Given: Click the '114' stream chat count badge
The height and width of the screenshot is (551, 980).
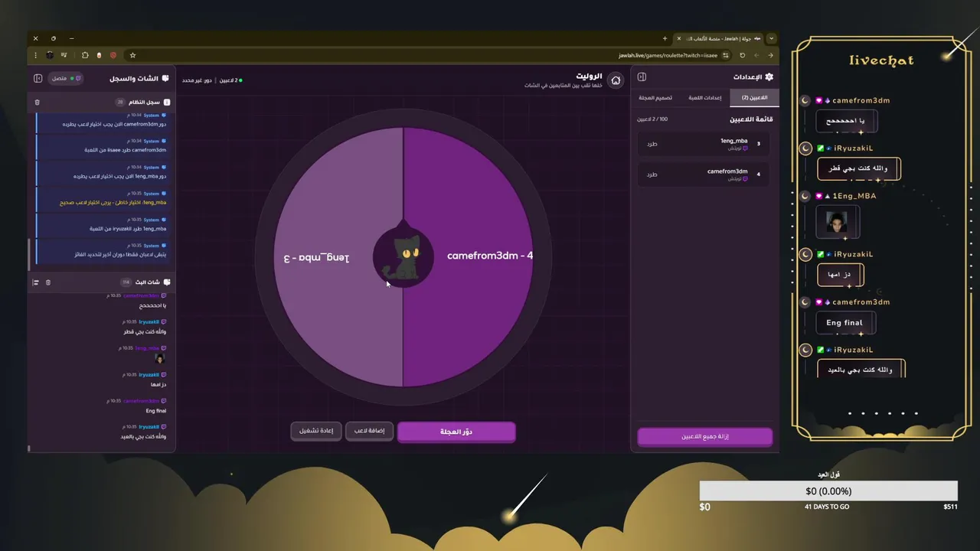Looking at the screenshot, I should [127, 282].
